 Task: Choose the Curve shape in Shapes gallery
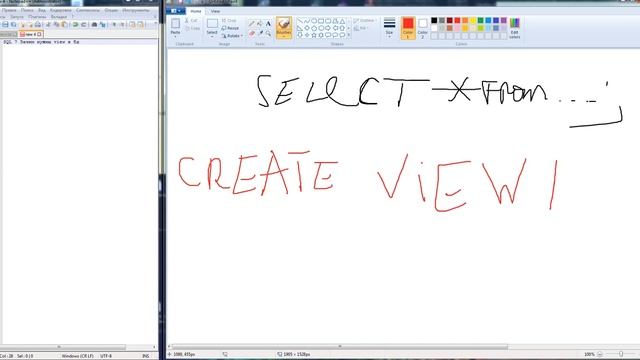click(x=307, y=21)
